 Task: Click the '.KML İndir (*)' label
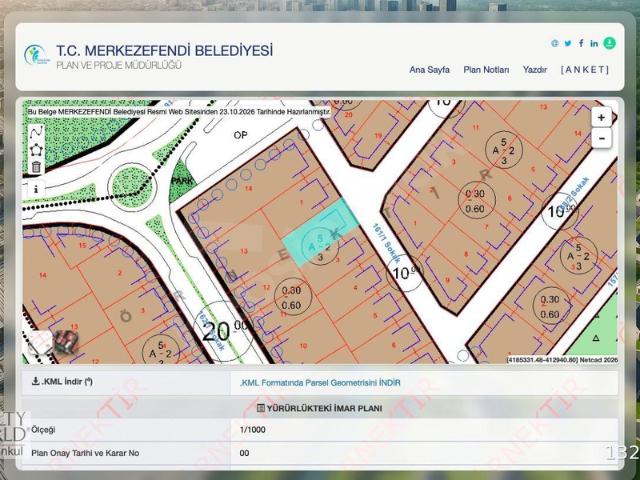[x=67, y=382]
